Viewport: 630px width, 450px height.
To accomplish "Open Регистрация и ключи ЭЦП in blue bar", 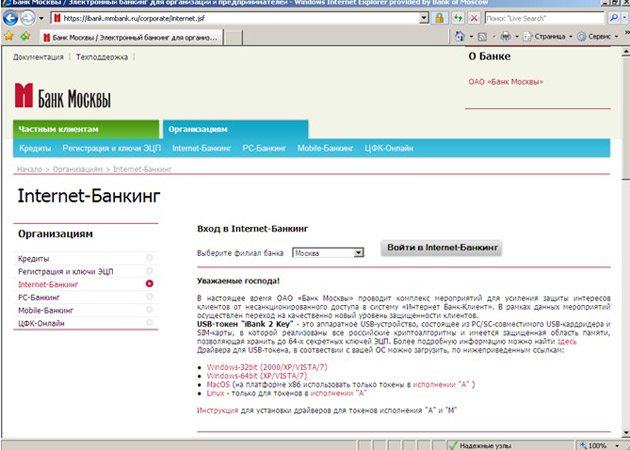I will (111, 148).
